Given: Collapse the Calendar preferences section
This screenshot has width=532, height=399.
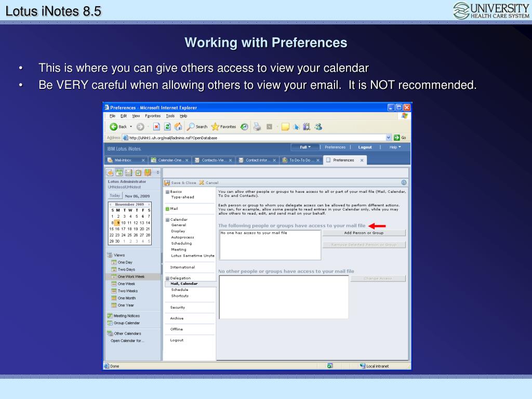Looking at the screenshot, I should (167, 220).
